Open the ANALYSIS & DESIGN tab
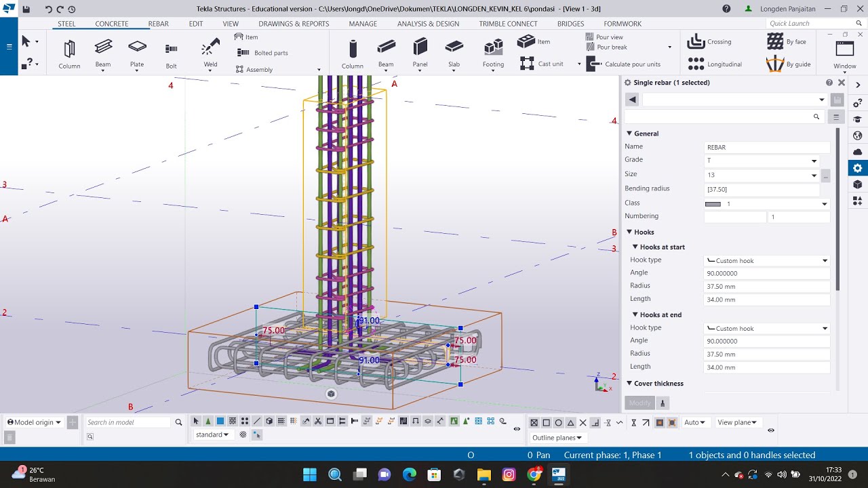The height and width of the screenshot is (488, 868). coord(428,24)
